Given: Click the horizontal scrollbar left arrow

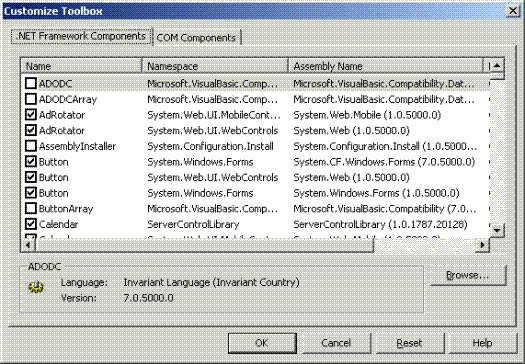Looking at the screenshot, I should pos(28,245).
